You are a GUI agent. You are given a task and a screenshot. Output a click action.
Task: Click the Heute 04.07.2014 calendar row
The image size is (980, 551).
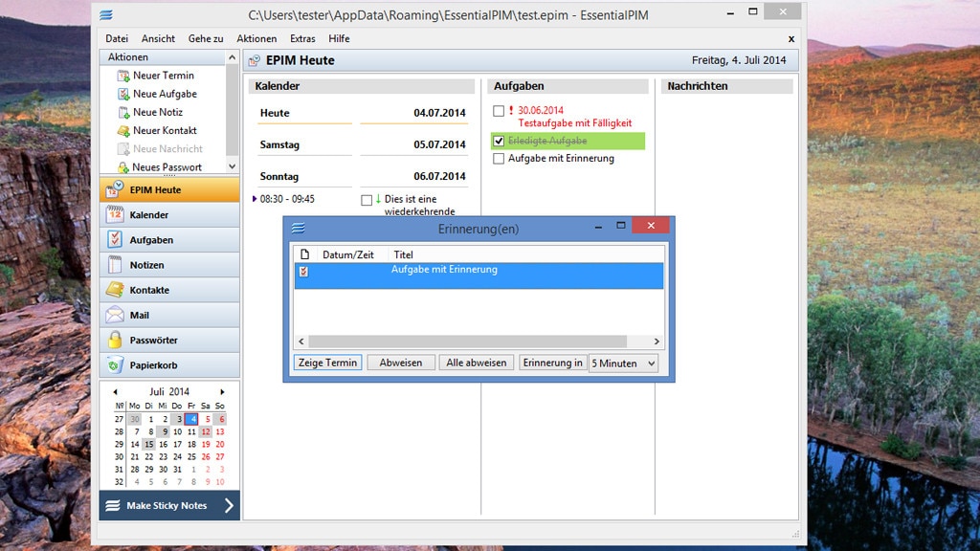[363, 113]
